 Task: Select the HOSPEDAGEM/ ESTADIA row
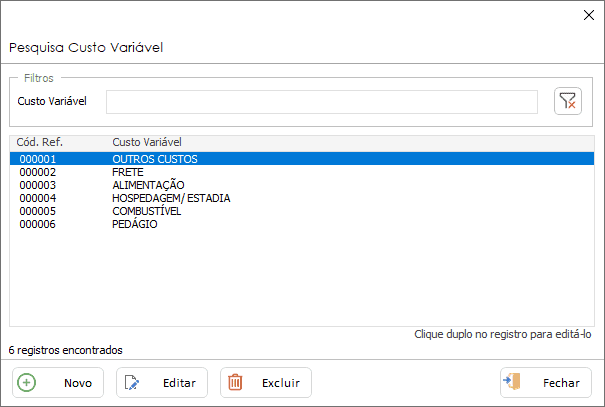pos(302,198)
